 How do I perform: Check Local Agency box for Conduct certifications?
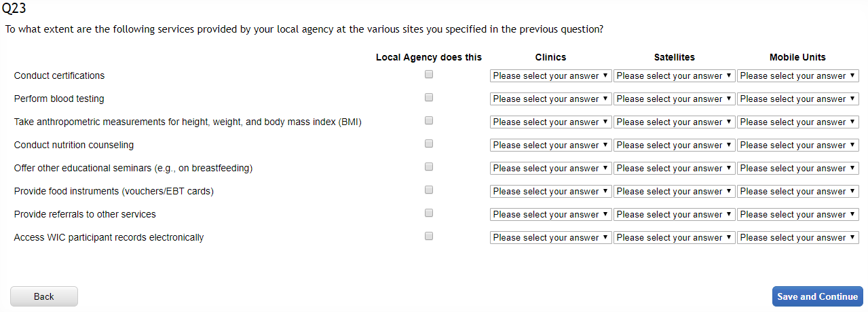click(429, 75)
